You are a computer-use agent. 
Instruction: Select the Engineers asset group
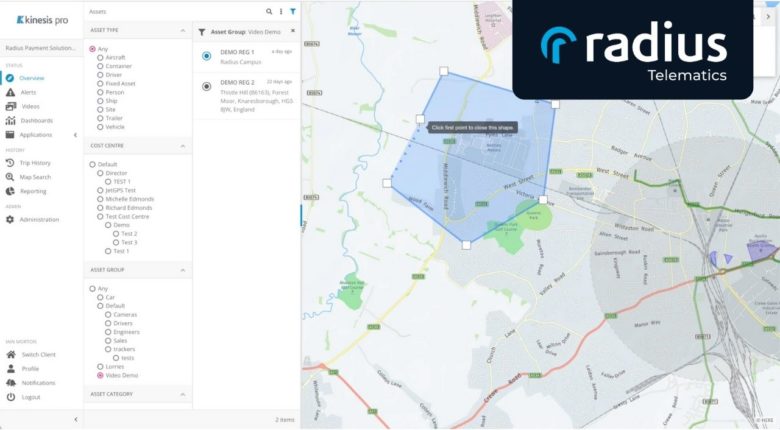(x=108, y=332)
